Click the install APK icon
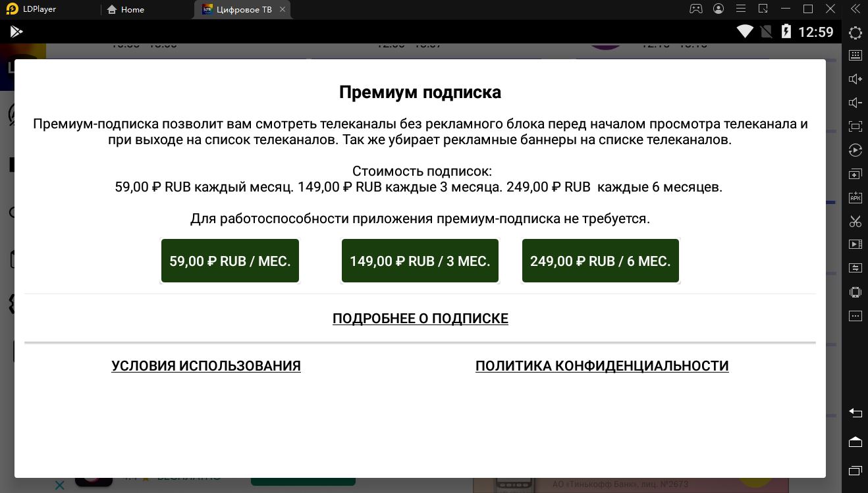Screen dimensions: 868x493 point(855,197)
